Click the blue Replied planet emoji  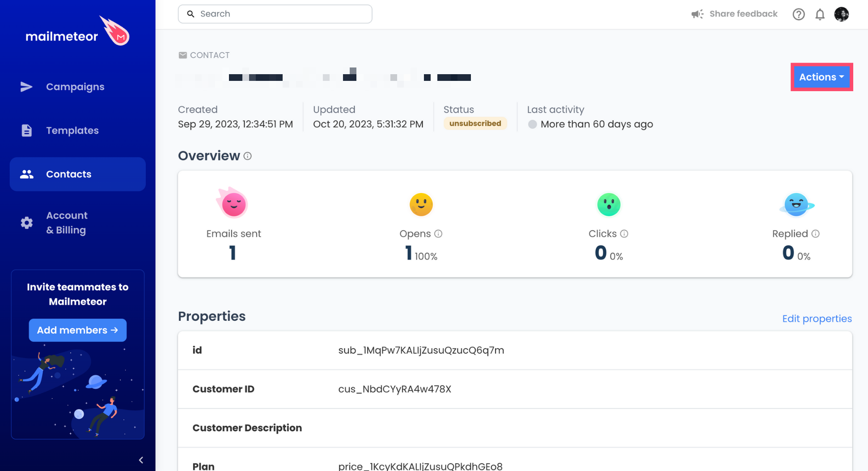[797, 205]
